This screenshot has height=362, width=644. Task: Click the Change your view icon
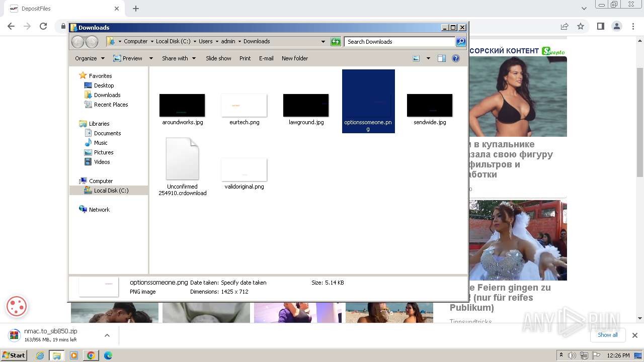tap(416, 58)
